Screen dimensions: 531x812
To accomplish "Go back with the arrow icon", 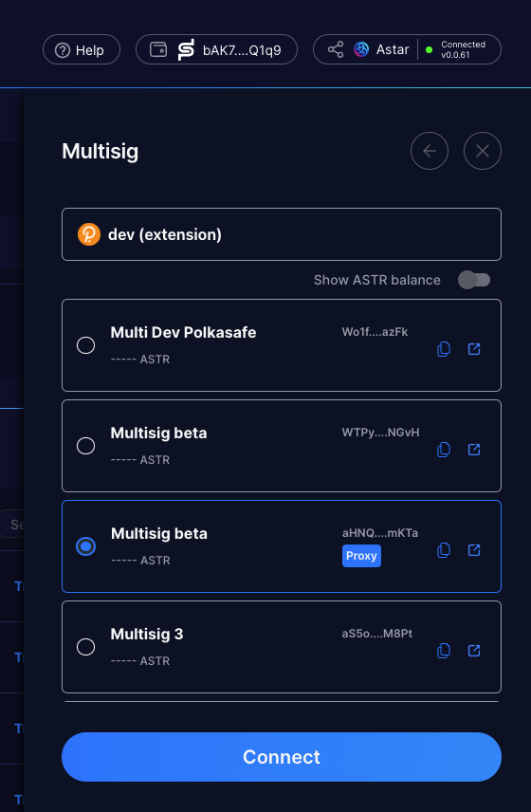I will [430, 151].
